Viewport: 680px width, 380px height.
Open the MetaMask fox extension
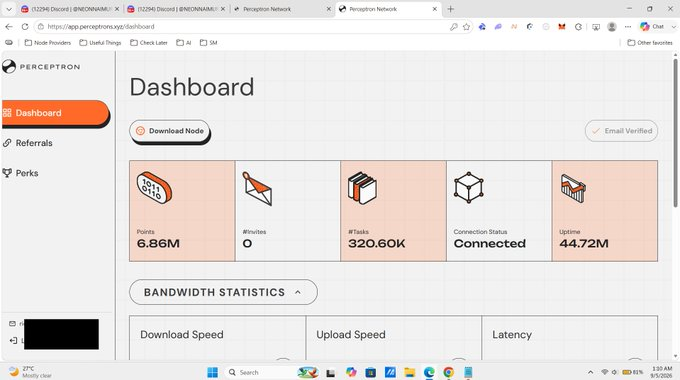point(562,27)
